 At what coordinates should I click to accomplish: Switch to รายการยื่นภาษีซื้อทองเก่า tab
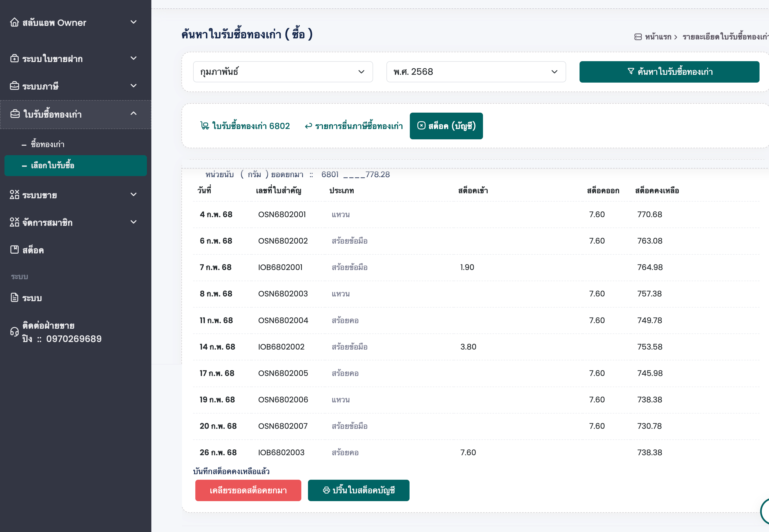pyautogui.click(x=354, y=126)
